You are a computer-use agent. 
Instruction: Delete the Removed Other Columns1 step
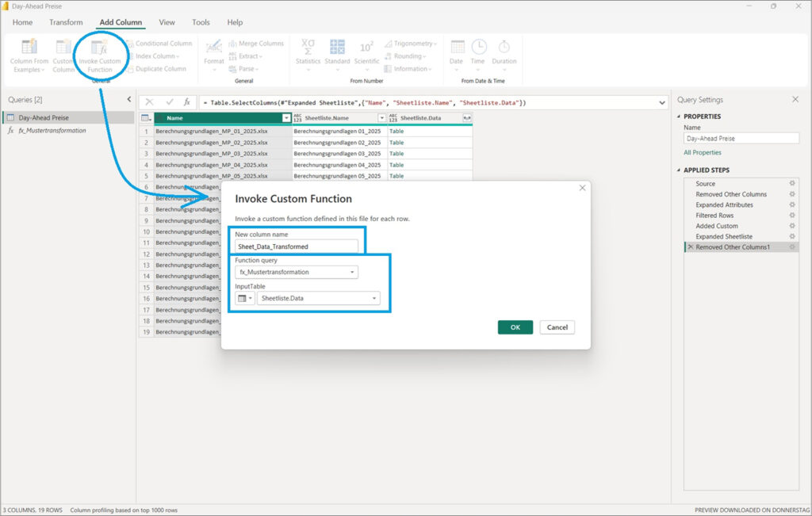(x=691, y=247)
